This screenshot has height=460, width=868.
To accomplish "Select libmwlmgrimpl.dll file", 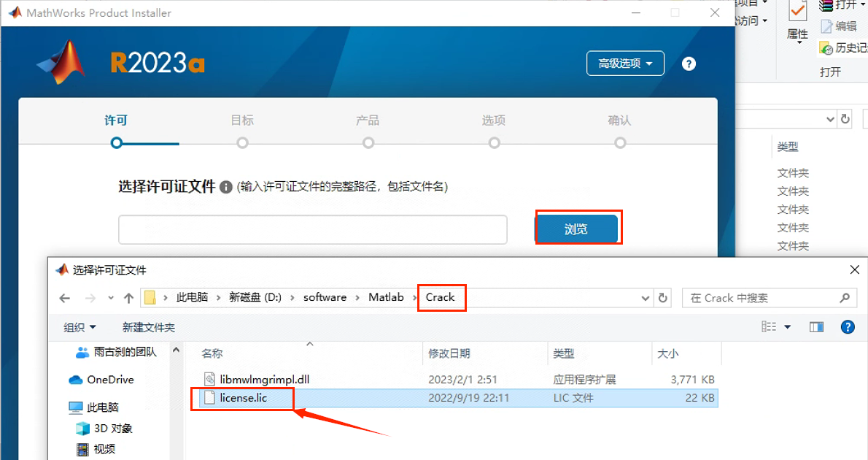I will coord(265,380).
